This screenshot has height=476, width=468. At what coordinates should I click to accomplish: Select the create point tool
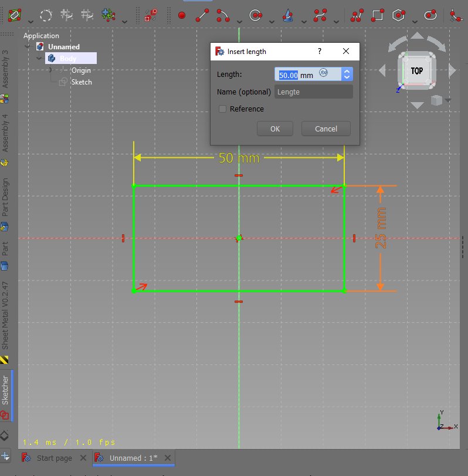[x=182, y=15]
